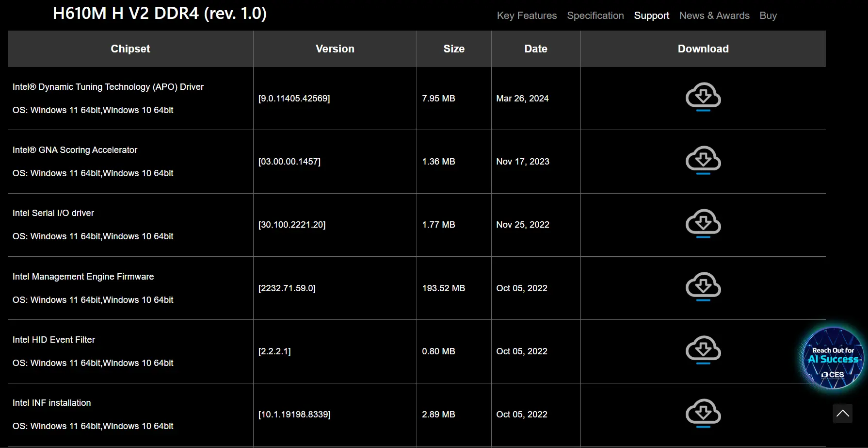Image resolution: width=868 pixels, height=448 pixels.
Task: Click OS line under Intel Serial I/O driver
Action: [93, 236]
